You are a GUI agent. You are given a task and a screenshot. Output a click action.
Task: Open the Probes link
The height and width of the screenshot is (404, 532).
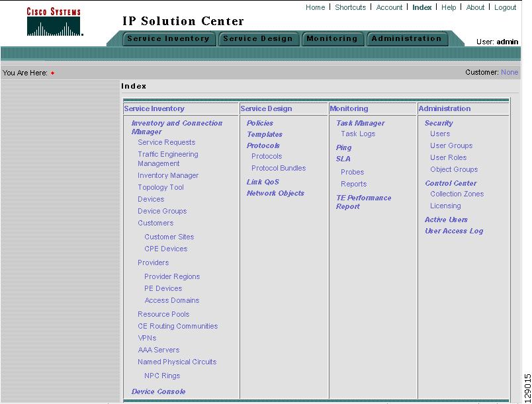[x=353, y=172]
